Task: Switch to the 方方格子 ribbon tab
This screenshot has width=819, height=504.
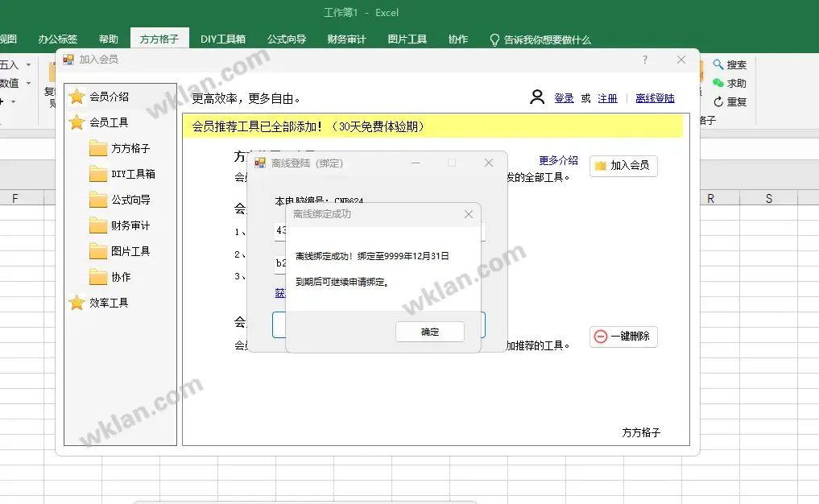Action: coord(159,39)
